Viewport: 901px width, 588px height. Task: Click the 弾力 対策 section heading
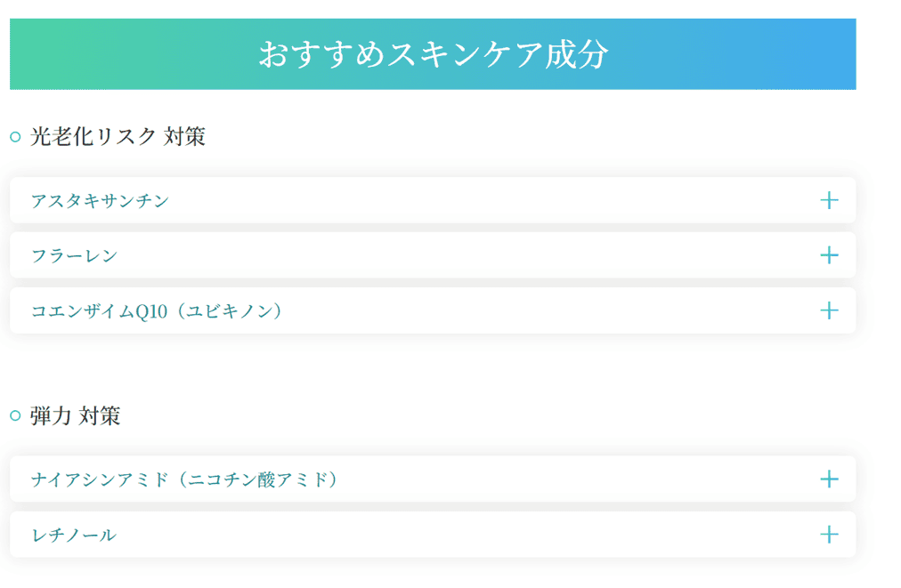click(76, 415)
